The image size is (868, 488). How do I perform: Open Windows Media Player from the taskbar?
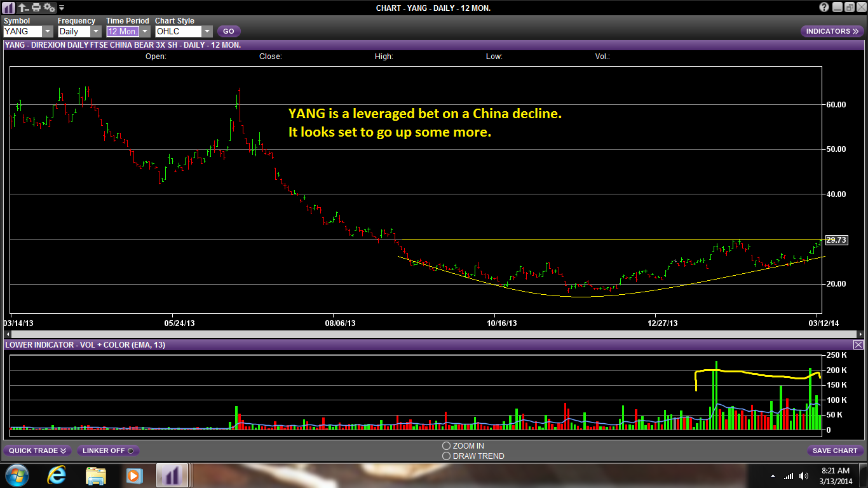click(133, 475)
